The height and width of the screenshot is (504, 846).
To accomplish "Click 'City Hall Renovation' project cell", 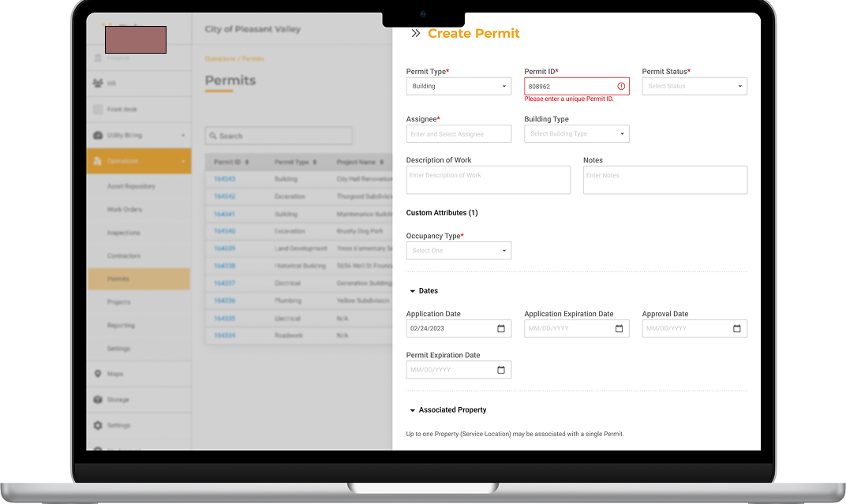I will click(x=364, y=179).
